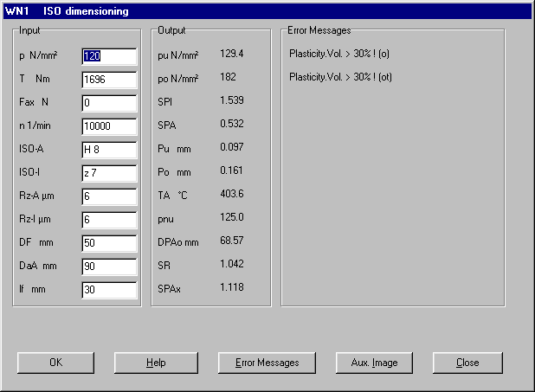
Task: Open Help for ISO dimensioning
Action: (156, 363)
